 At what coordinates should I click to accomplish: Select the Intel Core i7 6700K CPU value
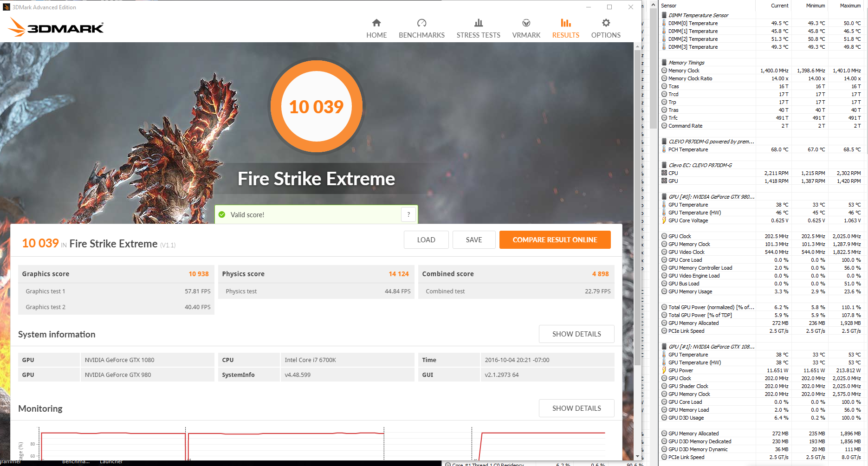point(310,360)
